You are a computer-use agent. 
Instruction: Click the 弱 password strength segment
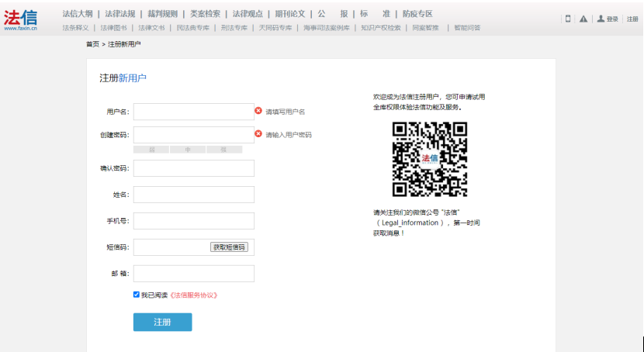pyautogui.click(x=151, y=150)
